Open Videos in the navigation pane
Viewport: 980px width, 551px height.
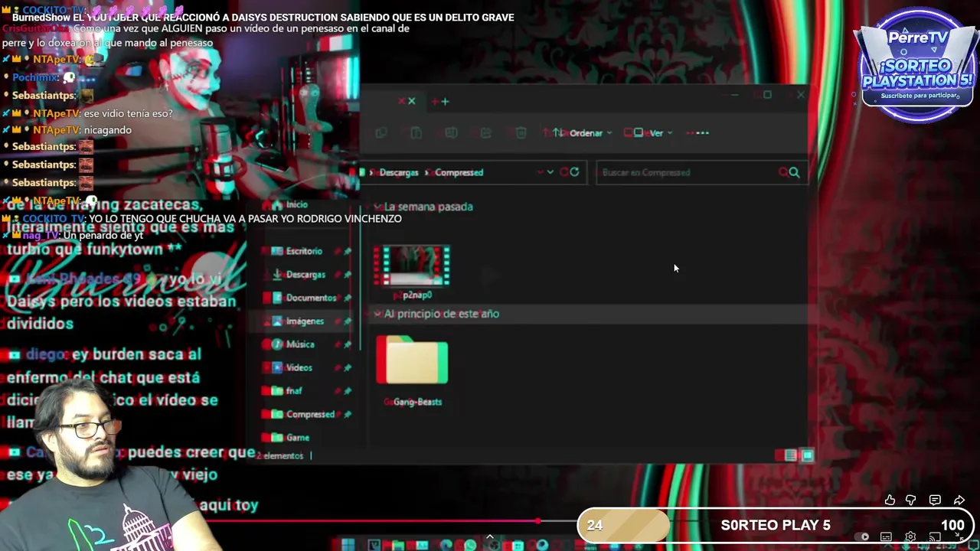292,368
